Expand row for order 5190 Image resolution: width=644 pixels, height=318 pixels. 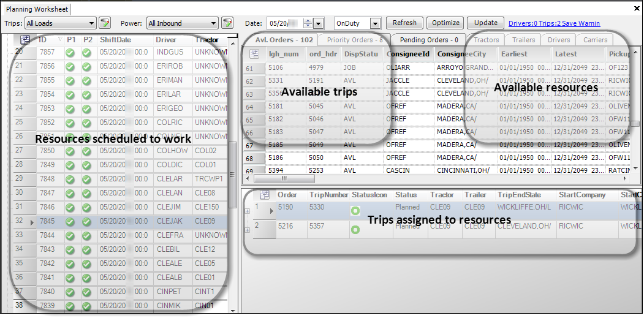click(247, 211)
